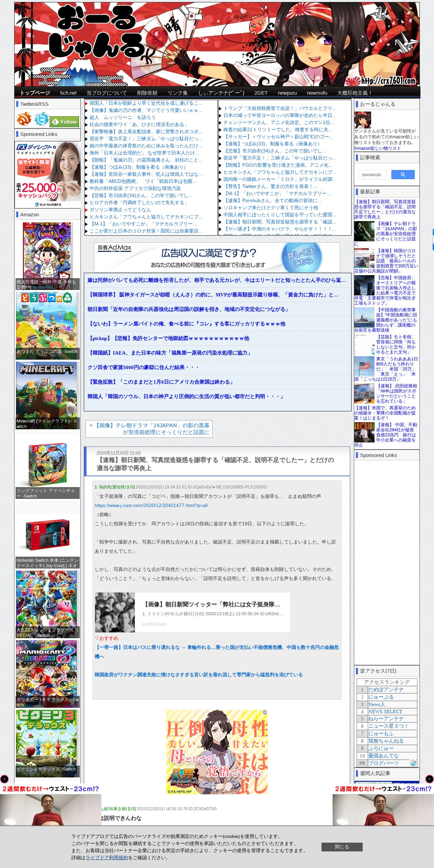Viewport: 434px width, 868px height.
Task: Open 当ブログについて navigation item
Action: coord(106,93)
